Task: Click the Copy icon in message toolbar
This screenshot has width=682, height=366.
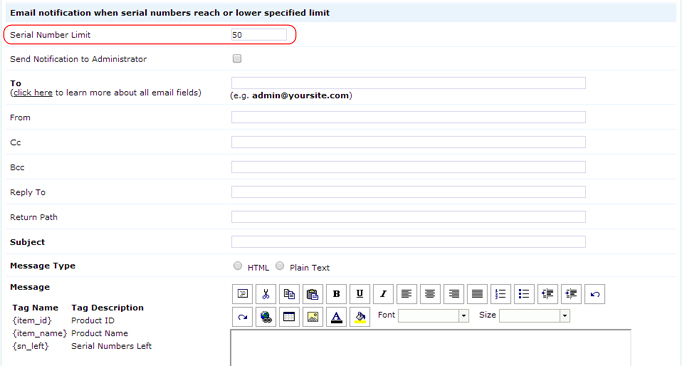Action: pos(289,294)
